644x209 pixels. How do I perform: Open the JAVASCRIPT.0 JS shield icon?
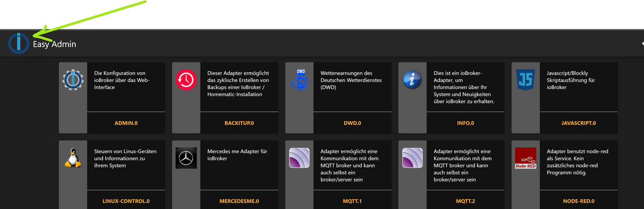tap(526, 80)
